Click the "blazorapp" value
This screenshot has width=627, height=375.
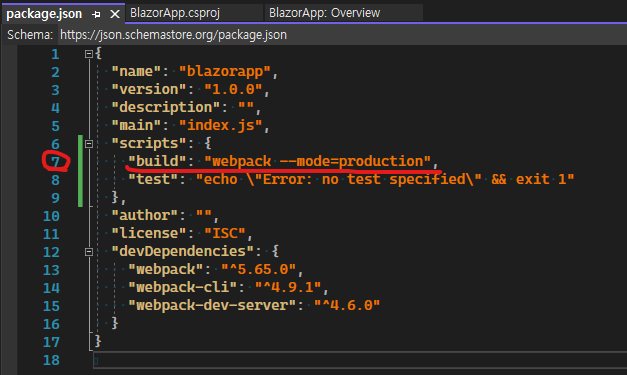coord(225,72)
